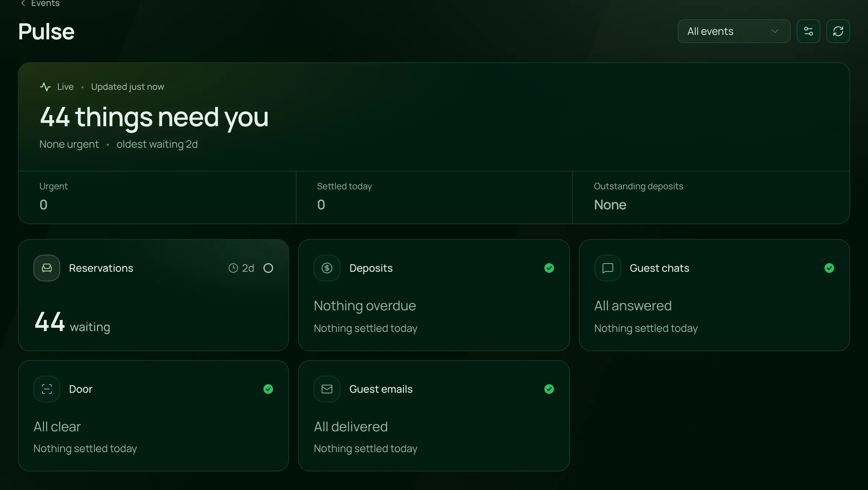This screenshot has width=868, height=490.
Task: Click the Guest chats green checkmark
Action: [829, 268]
